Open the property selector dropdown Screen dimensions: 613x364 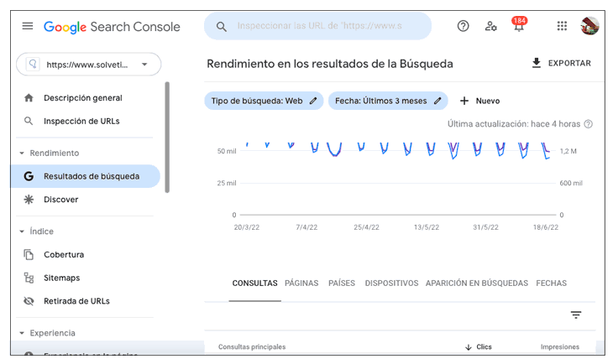(89, 64)
